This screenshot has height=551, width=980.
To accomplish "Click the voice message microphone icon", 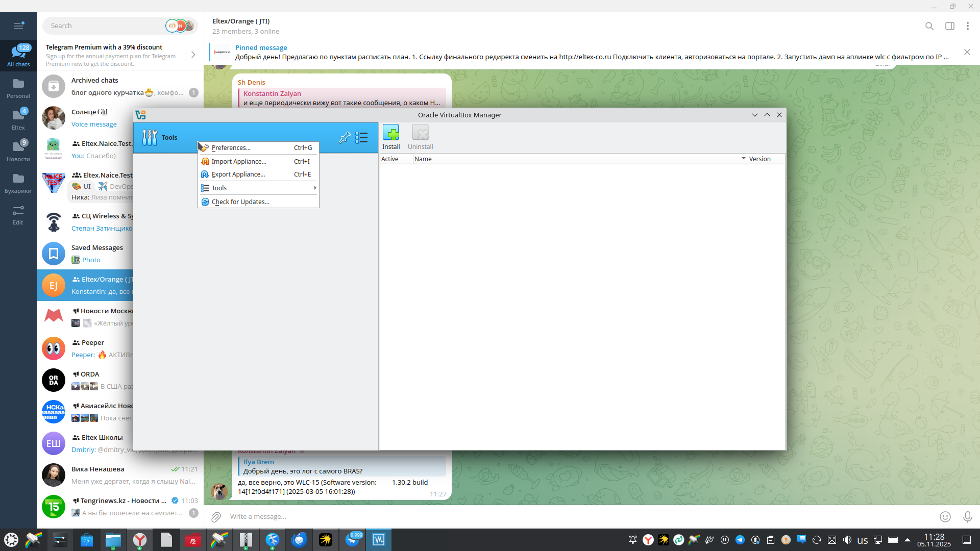I will pos(967,517).
